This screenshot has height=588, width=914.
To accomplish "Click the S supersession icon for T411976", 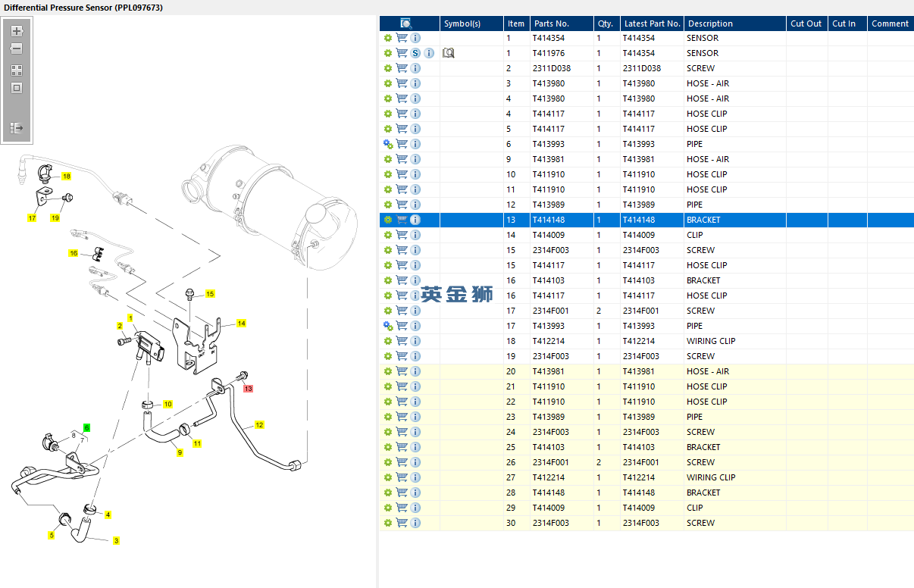I will [x=415, y=53].
